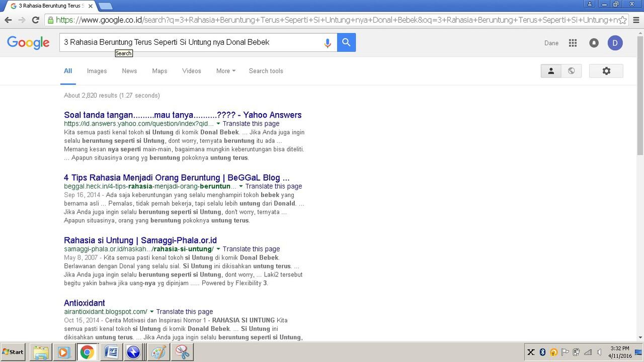This screenshot has height=362, width=644.
Task: Close the current search results tab
Action: (x=90, y=6)
